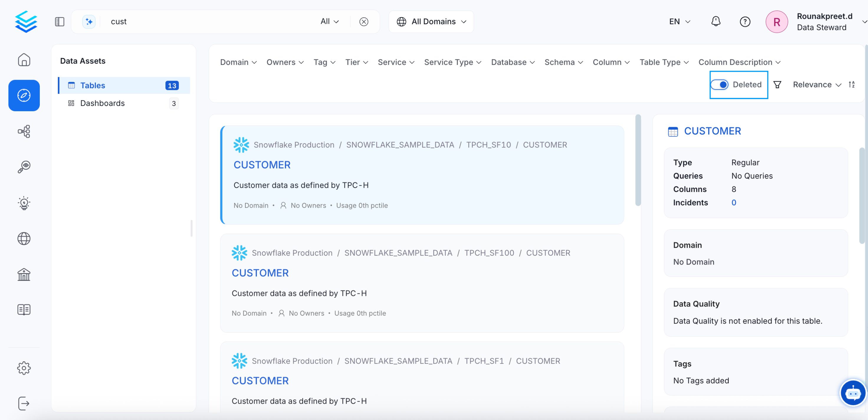Screen dimensions: 868x420
Task: Click the Explore compass icon in sidebar
Action: (24, 95)
